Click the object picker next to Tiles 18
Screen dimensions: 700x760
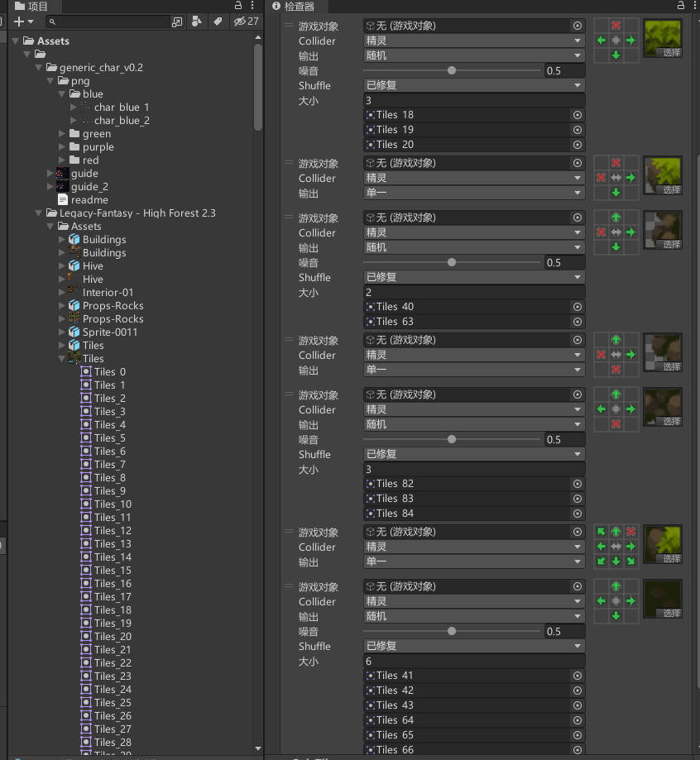click(x=577, y=114)
